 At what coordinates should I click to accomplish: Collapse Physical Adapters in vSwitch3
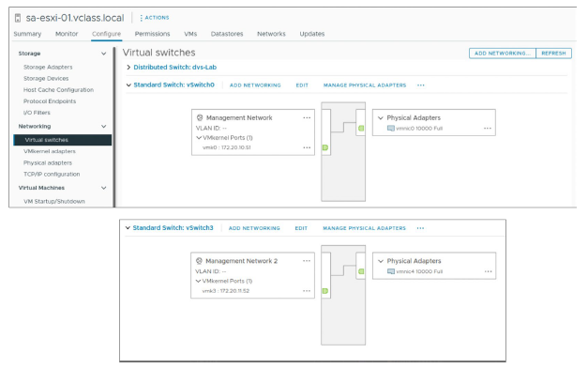(x=381, y=261)
